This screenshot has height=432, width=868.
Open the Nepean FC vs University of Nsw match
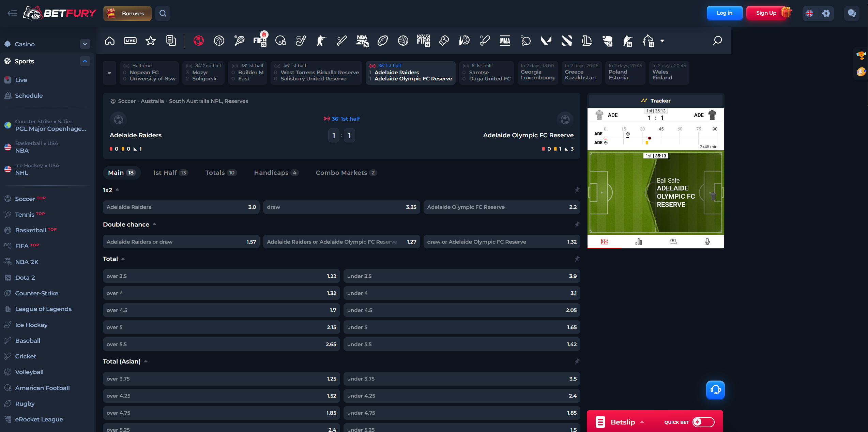149,73
